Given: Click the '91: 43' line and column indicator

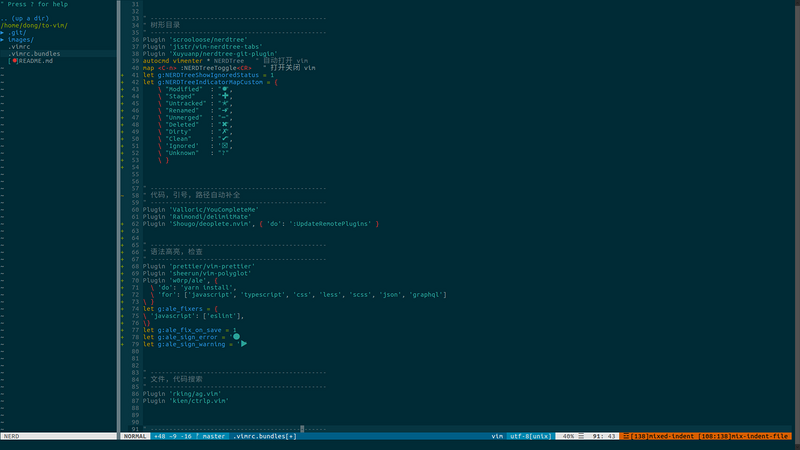Looking at the screenshot, I should pyautogui.click(x=604, y=436).
